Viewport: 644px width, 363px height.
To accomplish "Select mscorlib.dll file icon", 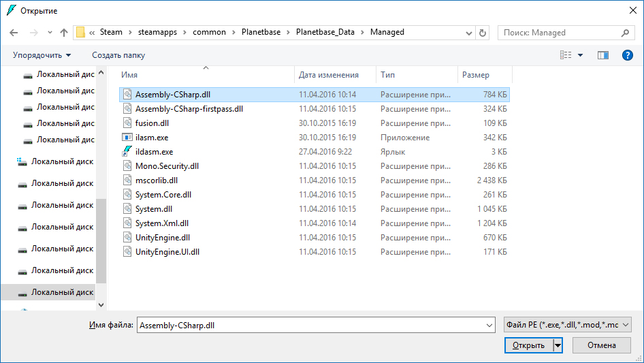I will click(128, 180).
